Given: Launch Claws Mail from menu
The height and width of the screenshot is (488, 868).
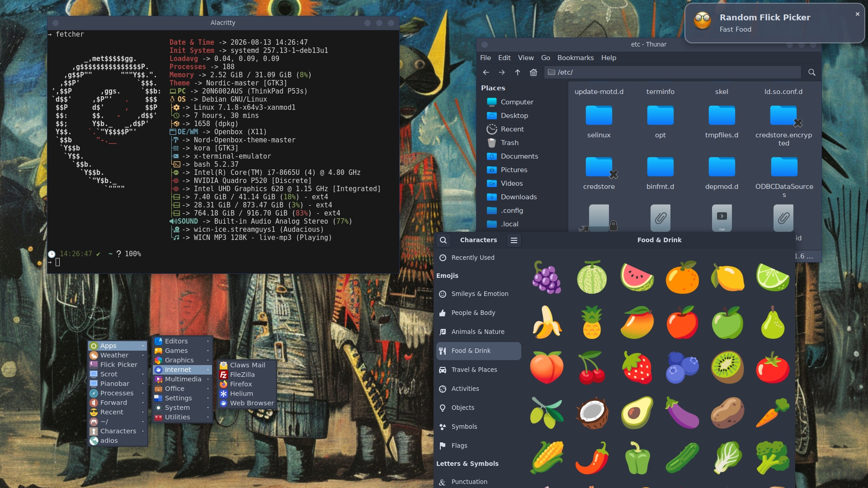Looking at the screenshot, I should tap(247, 365).
